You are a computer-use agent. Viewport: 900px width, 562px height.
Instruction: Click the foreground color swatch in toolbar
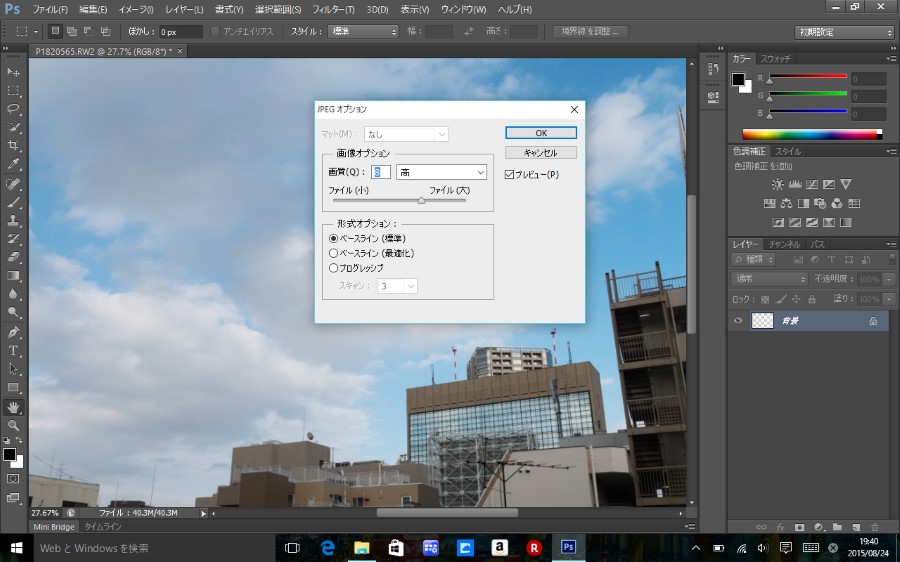(x=9, y=455)
